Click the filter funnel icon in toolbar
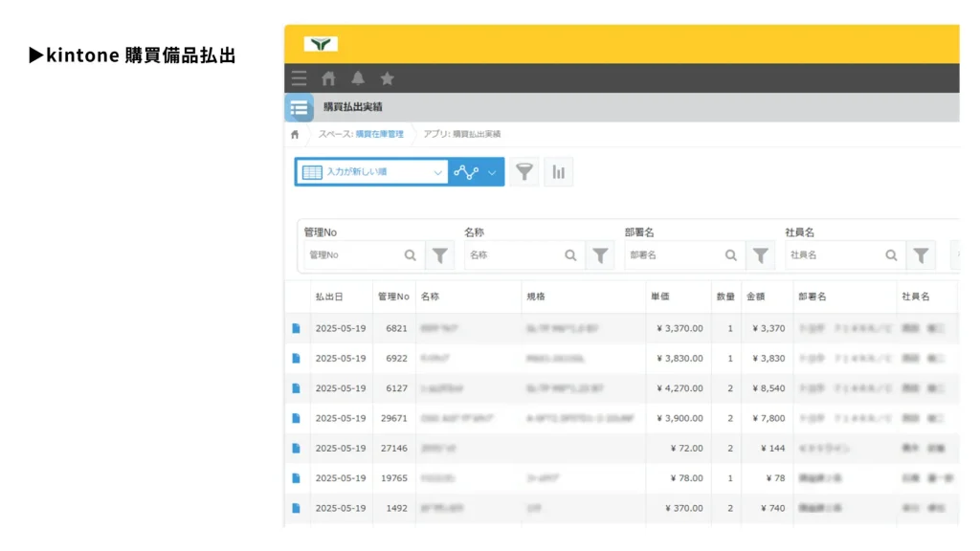 coord(523,172)
